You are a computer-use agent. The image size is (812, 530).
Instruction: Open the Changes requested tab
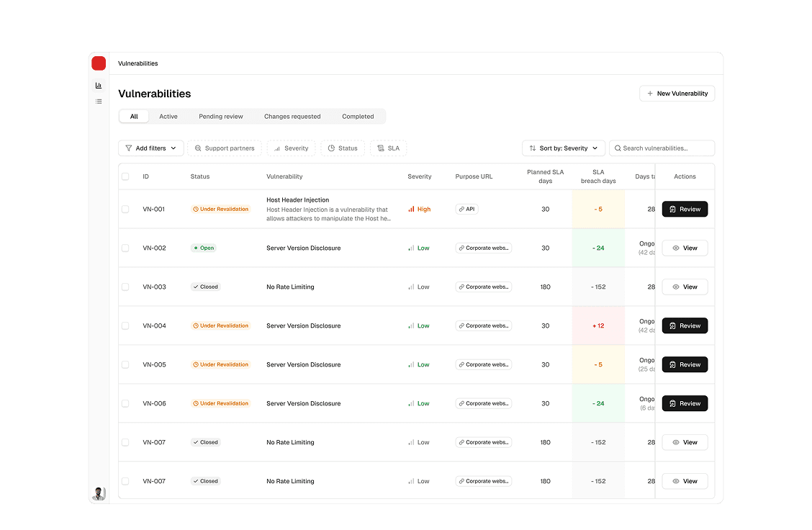point(292,117)
